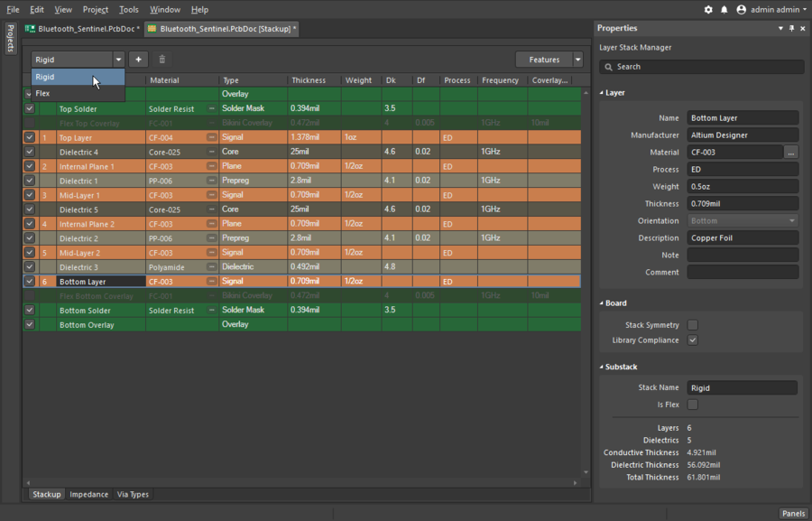Toggle the Is Flex checkbox

(x=693, y=405)
